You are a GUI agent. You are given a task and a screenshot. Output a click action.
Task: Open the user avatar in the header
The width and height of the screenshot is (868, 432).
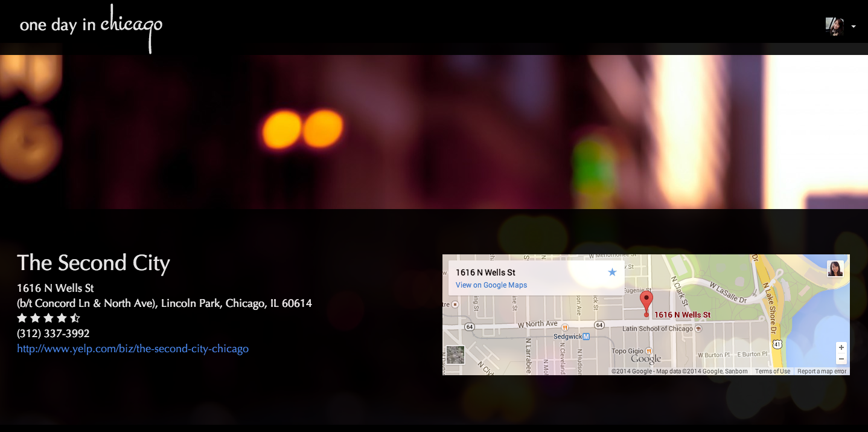tap(835, 27)
